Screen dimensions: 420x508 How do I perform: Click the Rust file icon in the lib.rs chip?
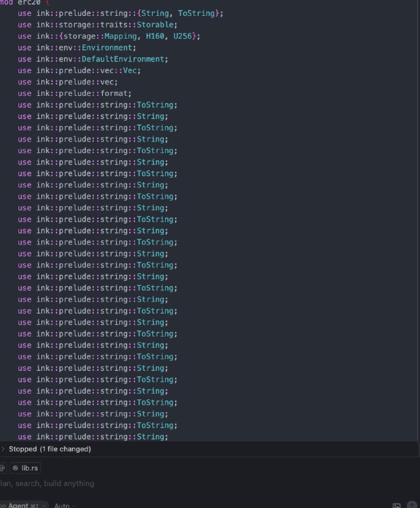tap(15, 468)
